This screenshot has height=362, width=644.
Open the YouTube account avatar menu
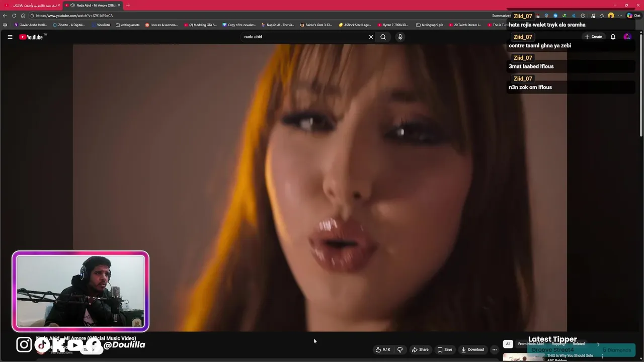click(627, 37)
